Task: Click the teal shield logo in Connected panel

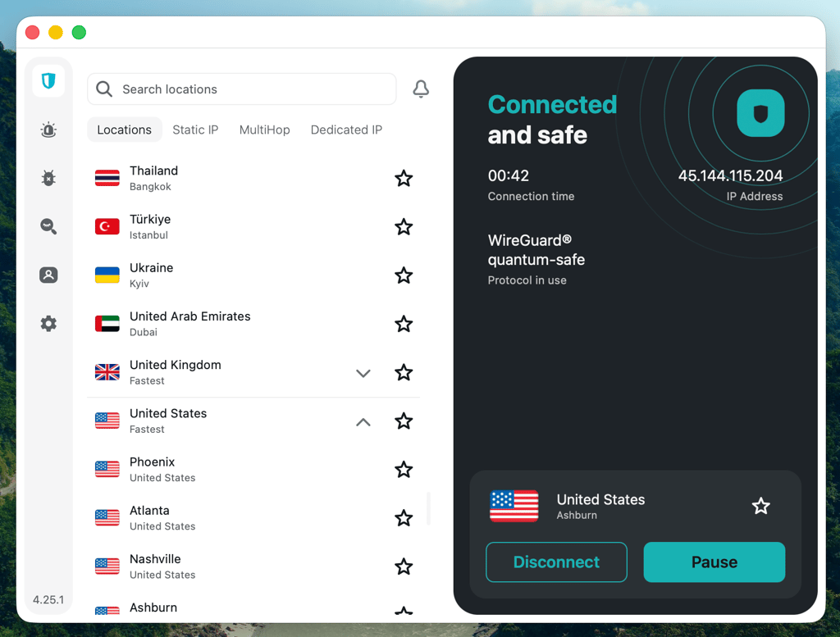Action: coord(760,113)
